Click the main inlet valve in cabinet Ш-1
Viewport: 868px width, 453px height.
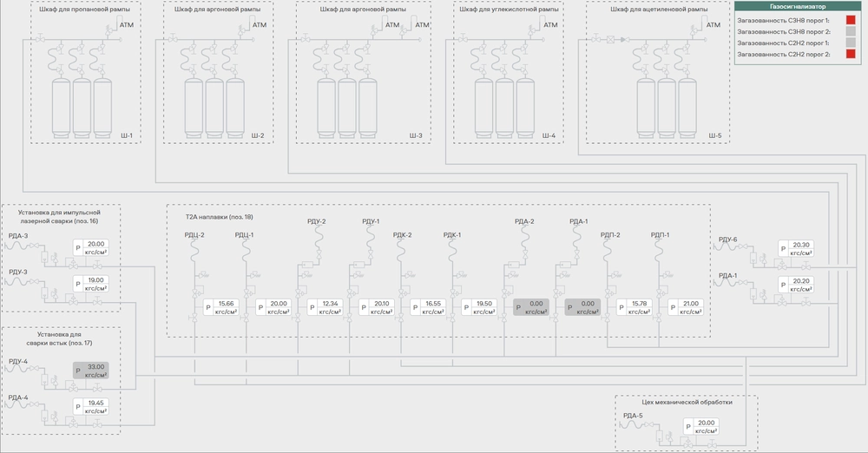[x=42, y=38]
